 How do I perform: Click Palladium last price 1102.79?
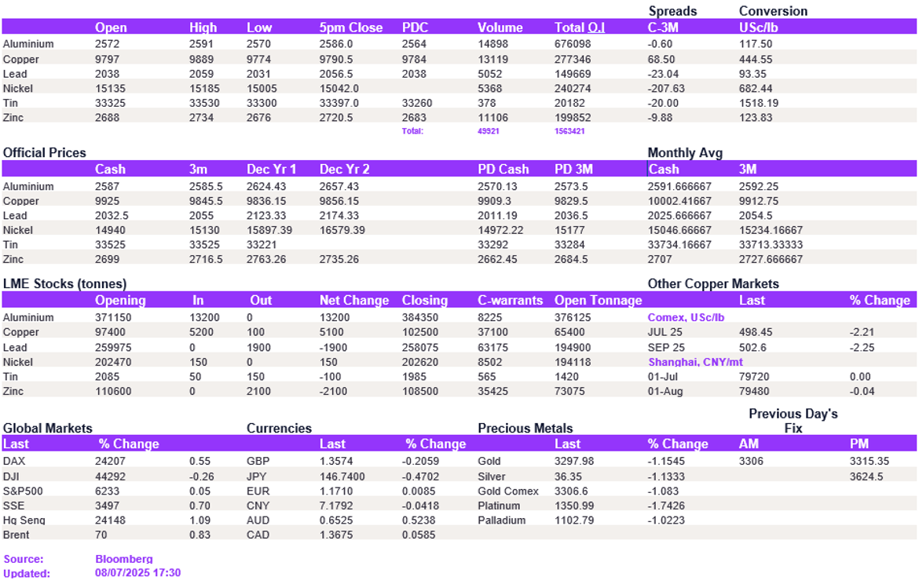coord(574,520)
